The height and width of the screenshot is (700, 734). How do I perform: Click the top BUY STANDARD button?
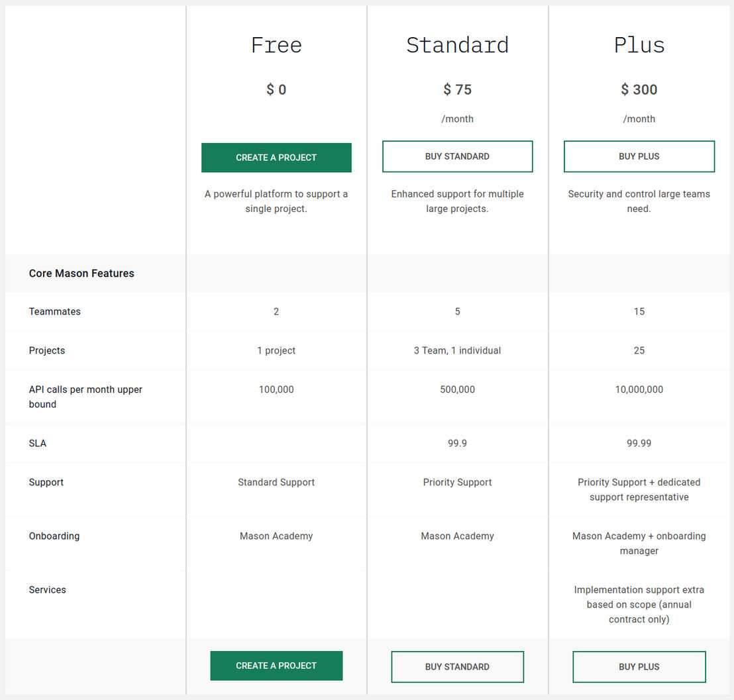click(457, 156)
